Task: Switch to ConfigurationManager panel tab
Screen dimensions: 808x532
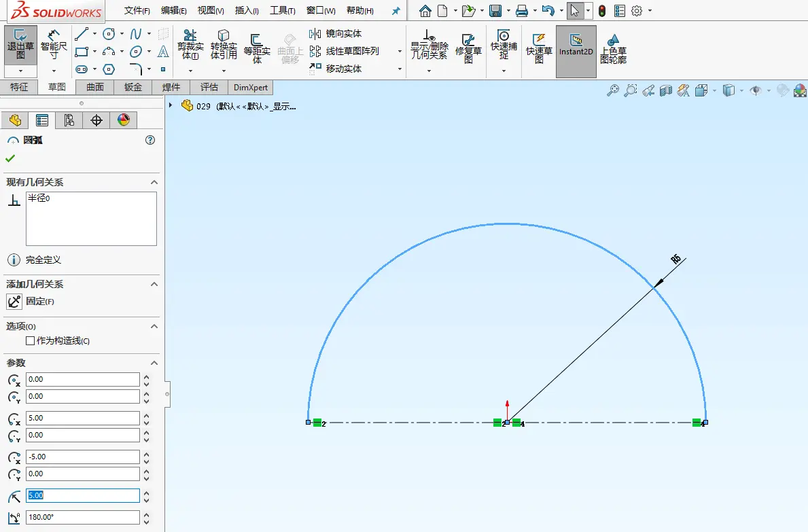Action: [x=69, y=120]
